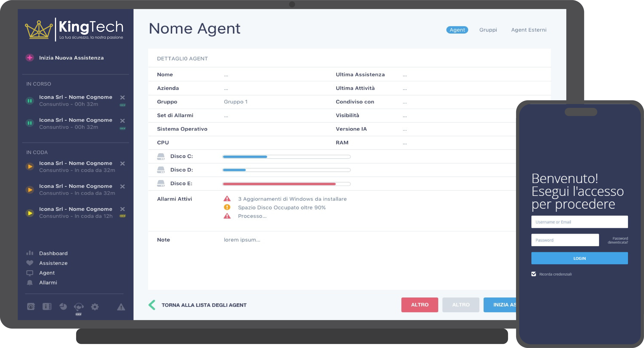Click the Disco D usage bar

click(287, 170)
